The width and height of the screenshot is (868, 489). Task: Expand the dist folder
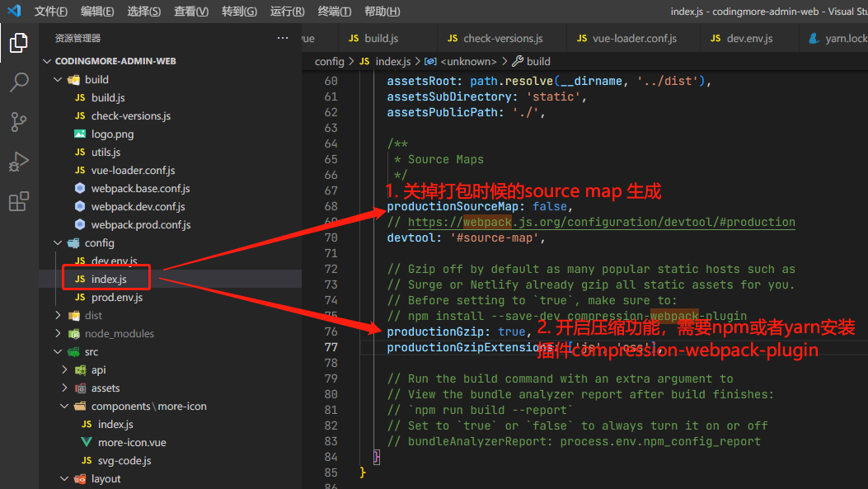(x=58, y=315)
